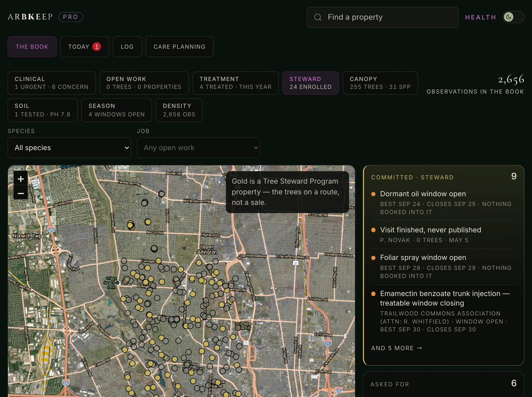Viewport: 532px width, 397px height.
Task: Focus the Find a property search field
Action: (x=382, y=17)
